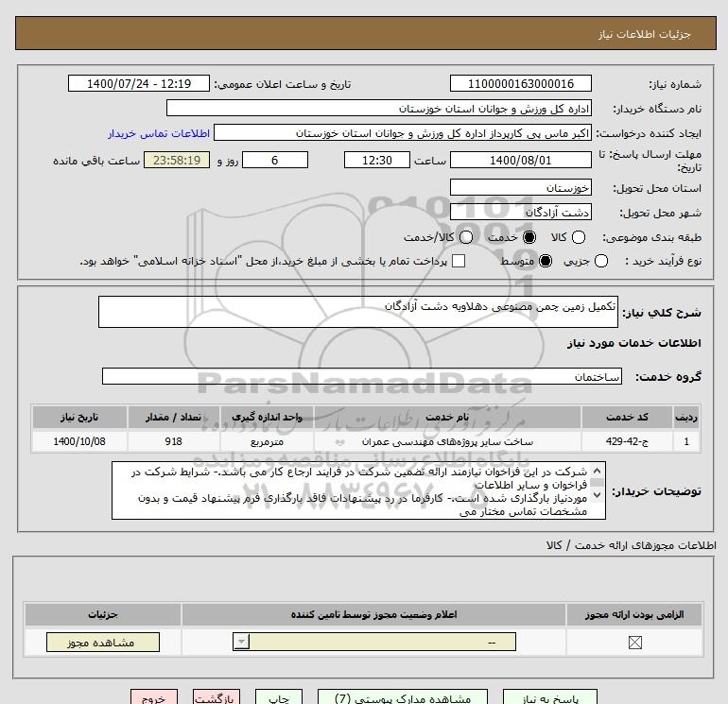The image size is (728, 704).
Task: Click service name ساخت سایر پروژه‌های مهندسی عمران
Action: (x=447, y=441)
